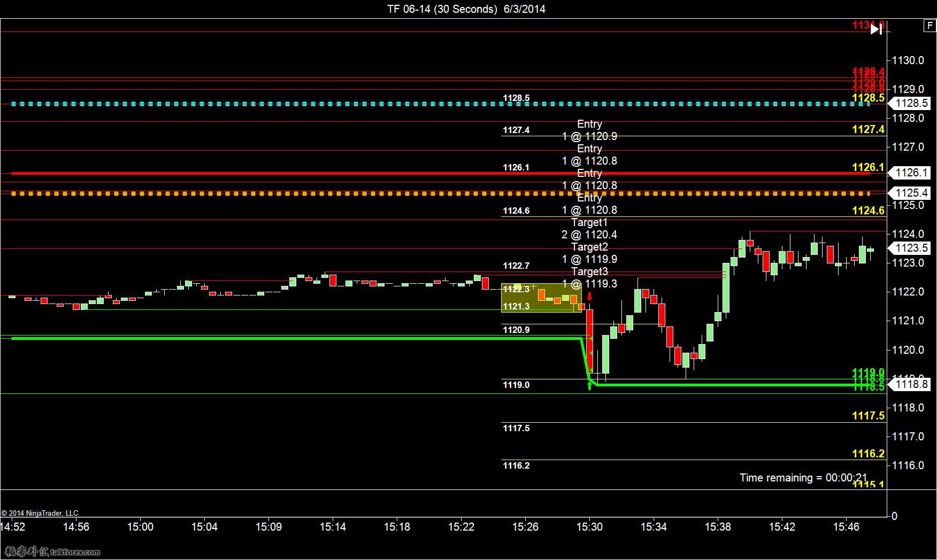The width and height of the screenshot is (937, 560).
Task: Click the 15:30 time axis label
Action: click(x=589, y=527)
